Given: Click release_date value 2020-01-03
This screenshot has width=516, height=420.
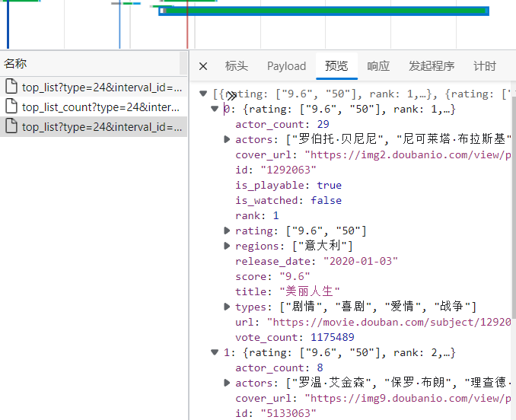Looking at the screenshot, I should pos(361,261).
